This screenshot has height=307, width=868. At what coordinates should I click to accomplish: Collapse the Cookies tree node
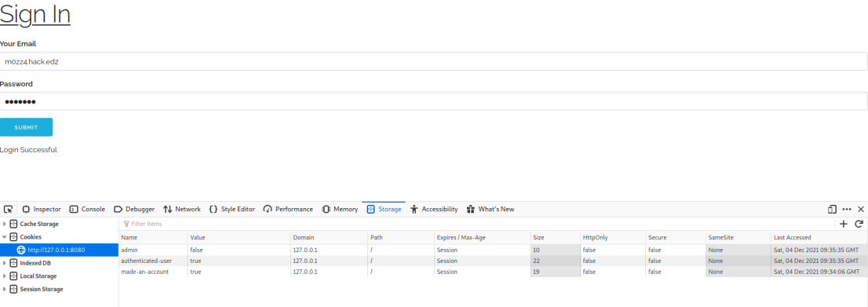coord(5,237)
